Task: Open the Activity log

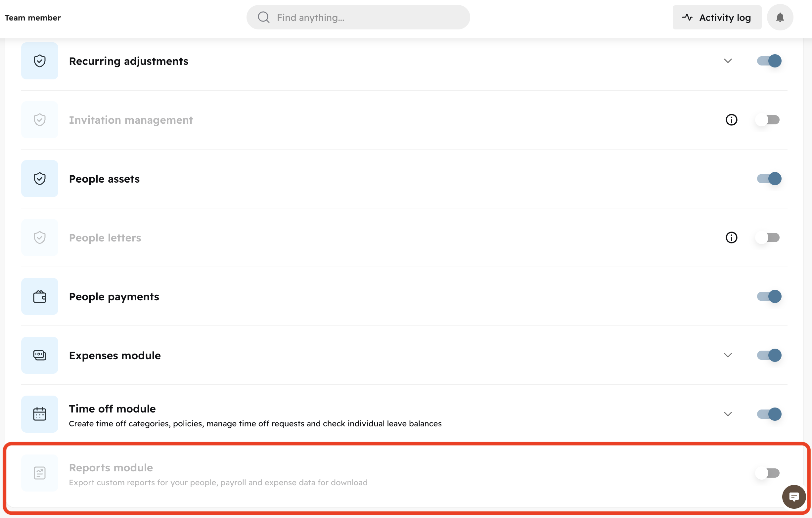Action: tap(717, 17)
